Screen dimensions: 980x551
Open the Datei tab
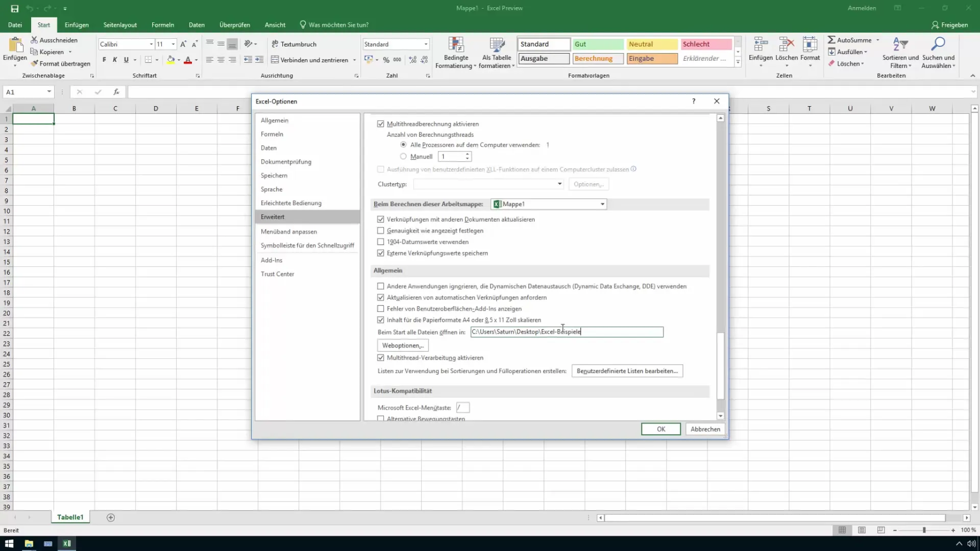coord(15,25)
